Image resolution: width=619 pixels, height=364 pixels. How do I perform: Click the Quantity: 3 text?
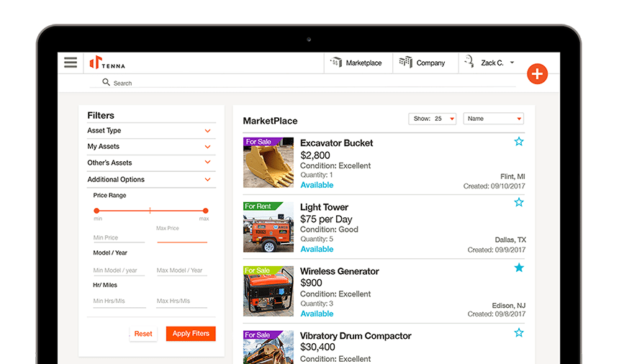(317, 304)
